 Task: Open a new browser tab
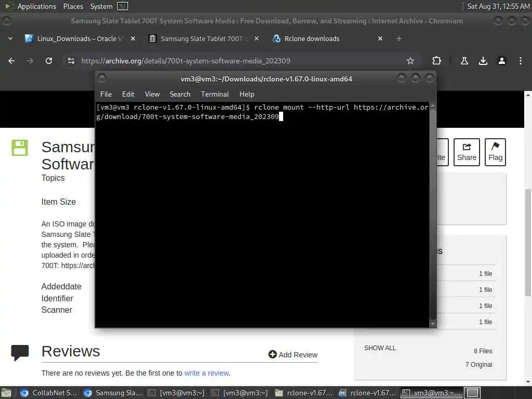click(398, 38)
